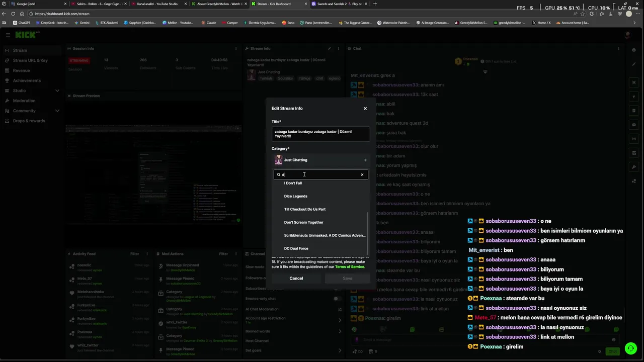The height and width of the screenshot is (362, 644).
Task: Close the Edit Stream Info dialog
Action: tap(365, 109)
